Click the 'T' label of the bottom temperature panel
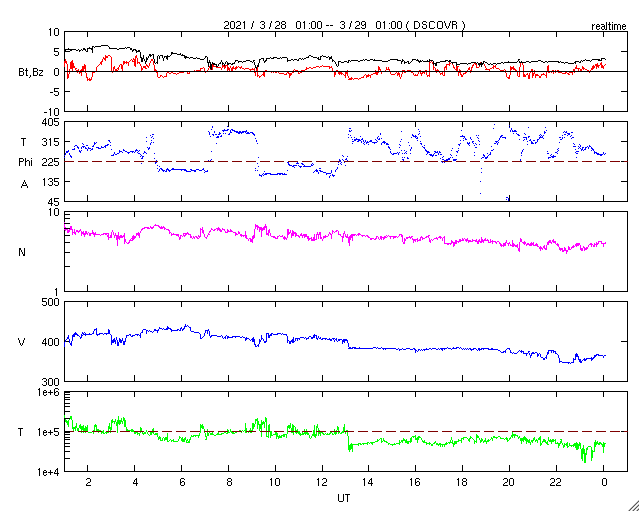The width and height of the screenshot is (640, 512). 21,432
